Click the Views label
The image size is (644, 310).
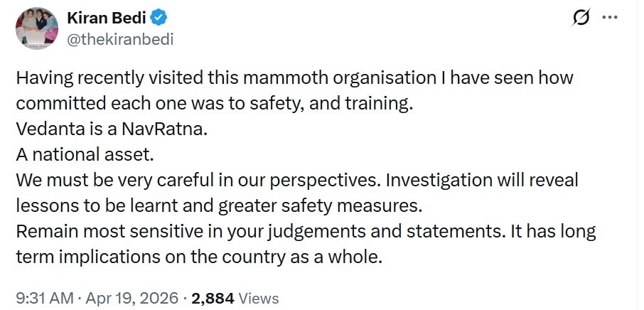point(259,299)
